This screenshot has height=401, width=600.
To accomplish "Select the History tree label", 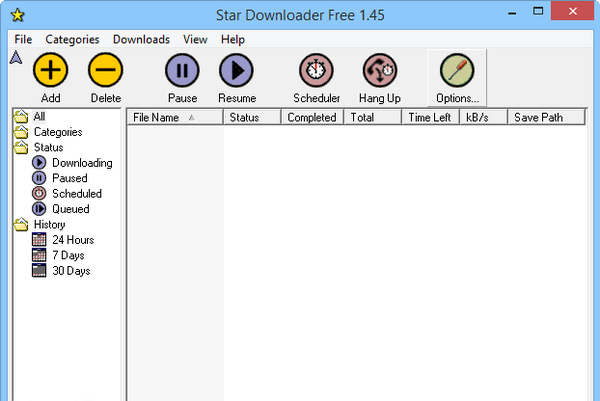I will pos(49,225).
